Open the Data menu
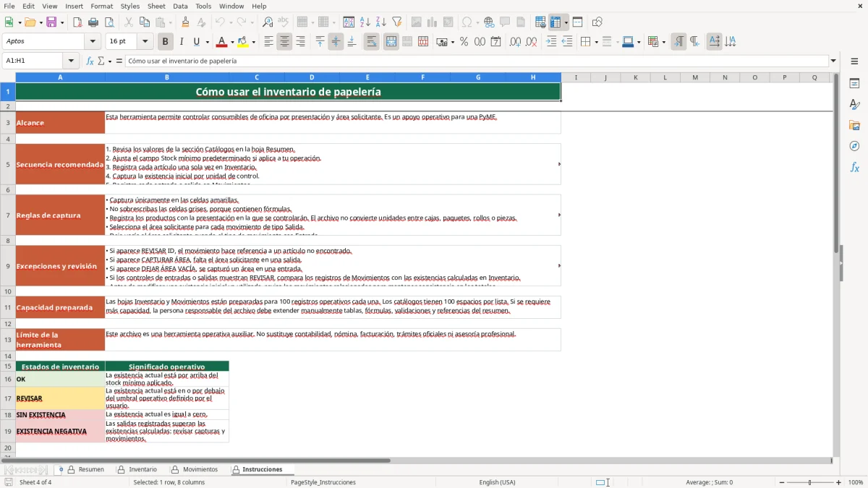This screenshot has height=488, width=868. coord(180,6)
